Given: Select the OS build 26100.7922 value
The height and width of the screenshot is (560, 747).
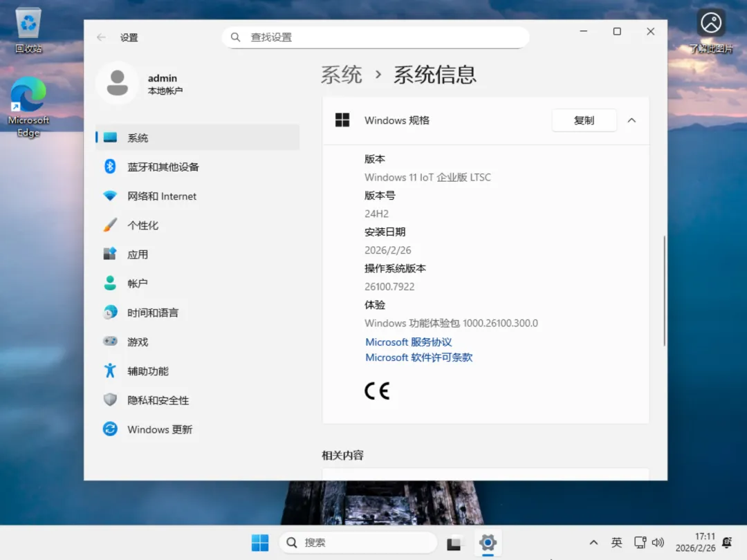Looking at the screenshot, I should coord(389,287).
